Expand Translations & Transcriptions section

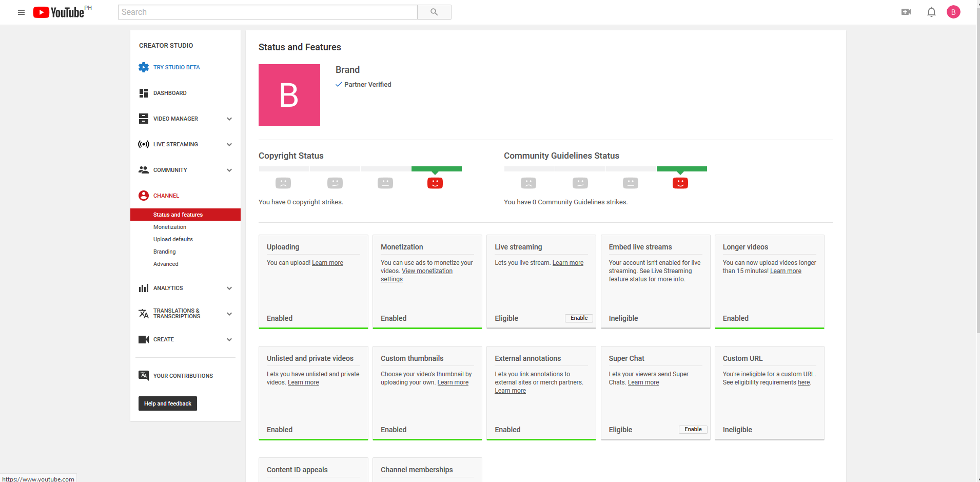(x=229, y=314)
